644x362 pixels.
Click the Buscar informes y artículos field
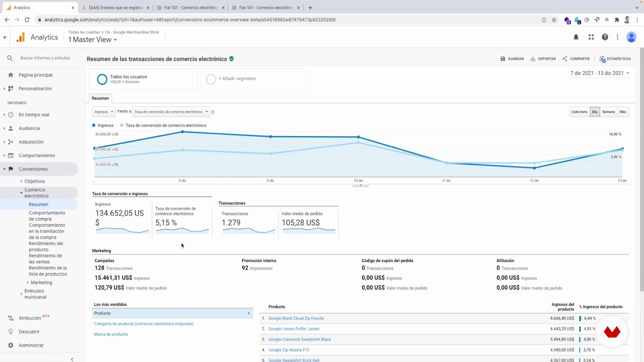(45, 58)
